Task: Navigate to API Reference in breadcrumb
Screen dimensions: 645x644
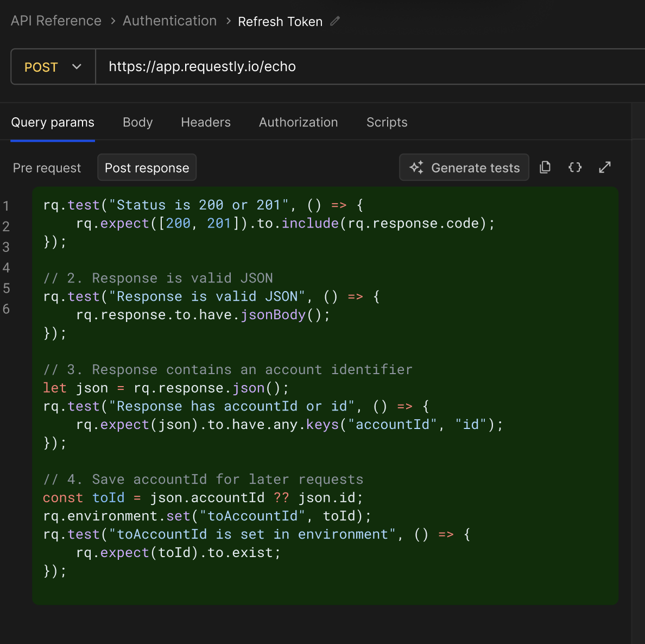Action: (56, 21)
